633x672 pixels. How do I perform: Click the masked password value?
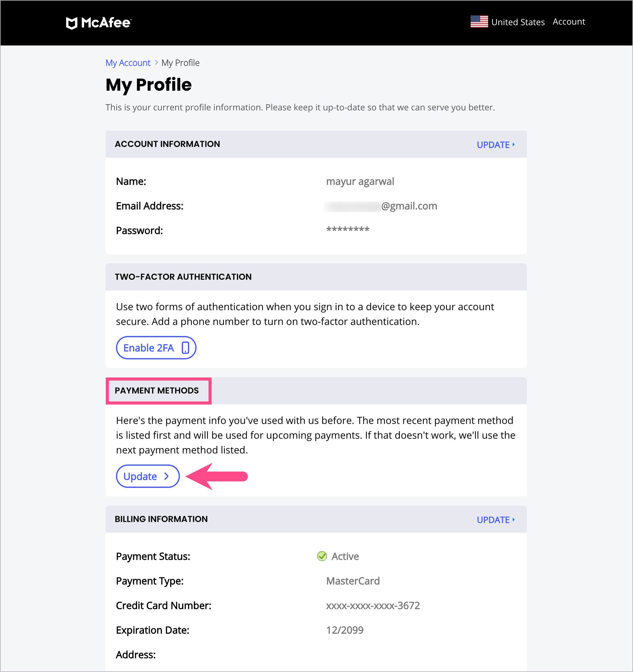pyautogui.click(x=348, y=230)
